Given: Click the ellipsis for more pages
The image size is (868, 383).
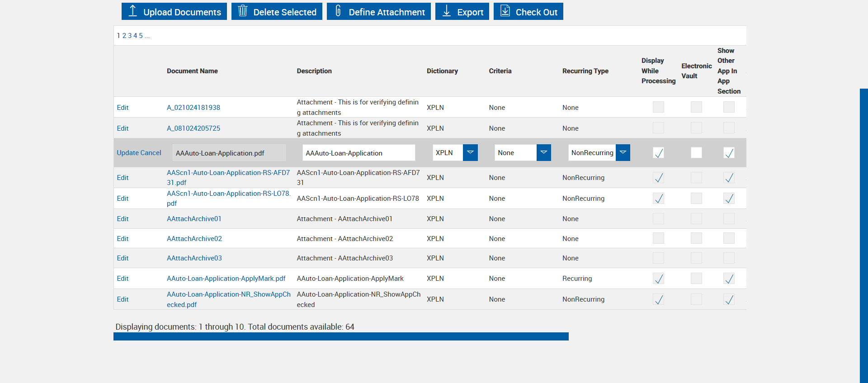Looking at the screenshot, I should (147, 36).
